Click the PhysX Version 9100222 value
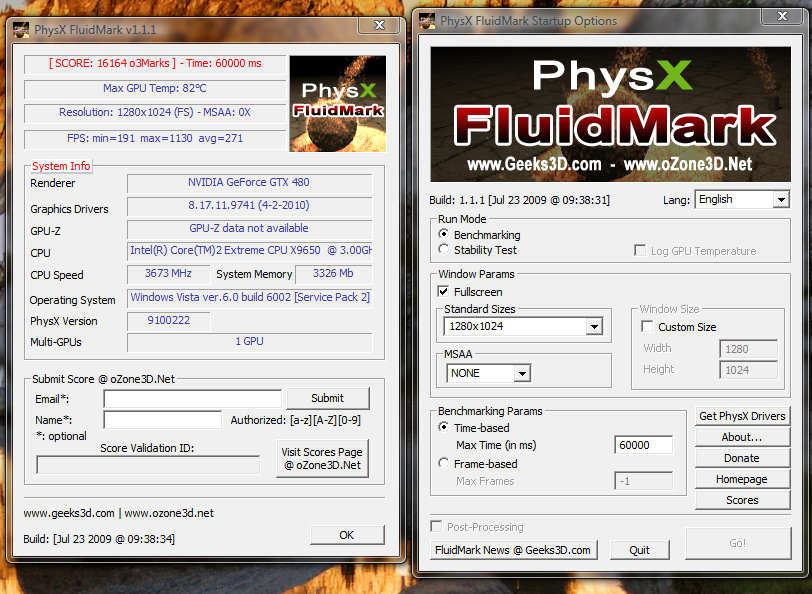 point(168,320)
